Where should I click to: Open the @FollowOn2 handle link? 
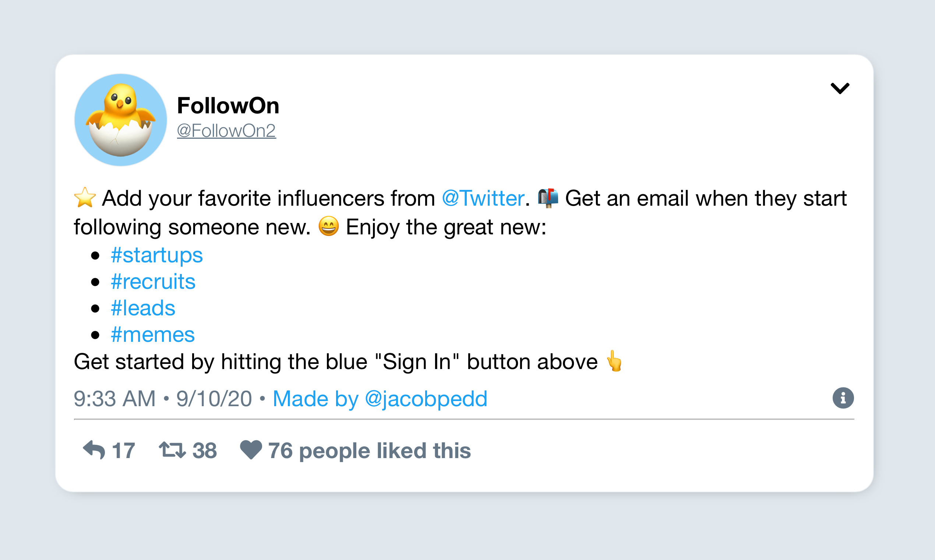click(226, 131)
